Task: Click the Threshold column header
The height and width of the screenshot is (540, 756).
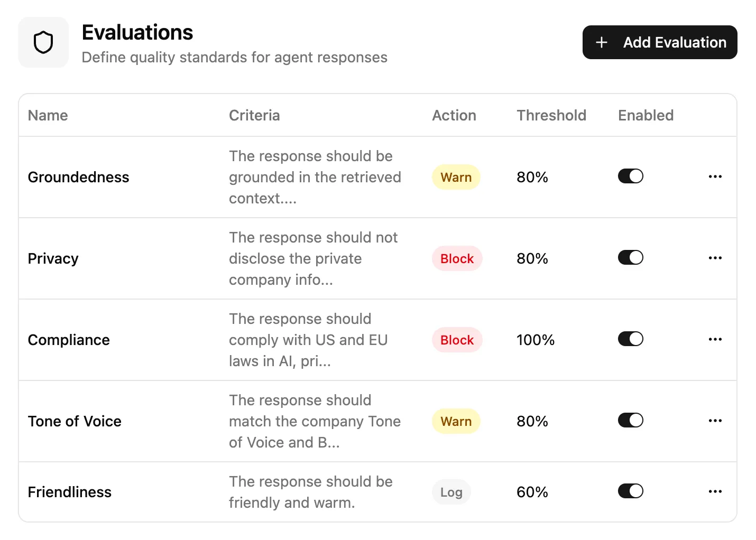Action: 551,115
